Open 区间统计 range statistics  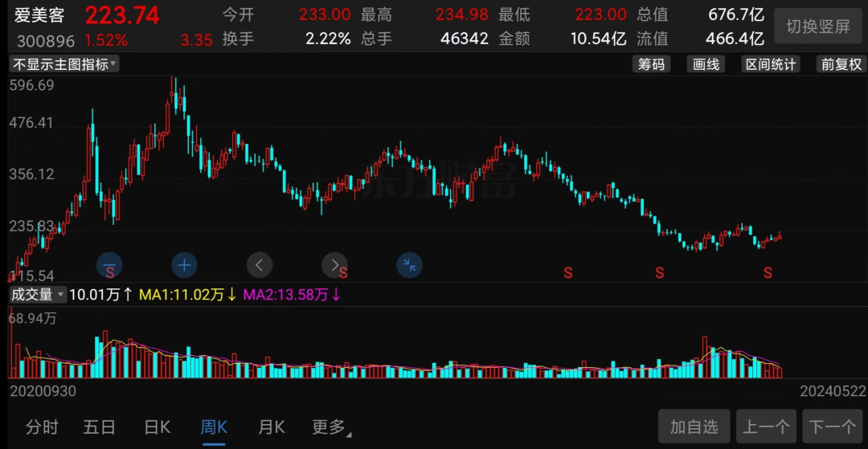(771, 64)
